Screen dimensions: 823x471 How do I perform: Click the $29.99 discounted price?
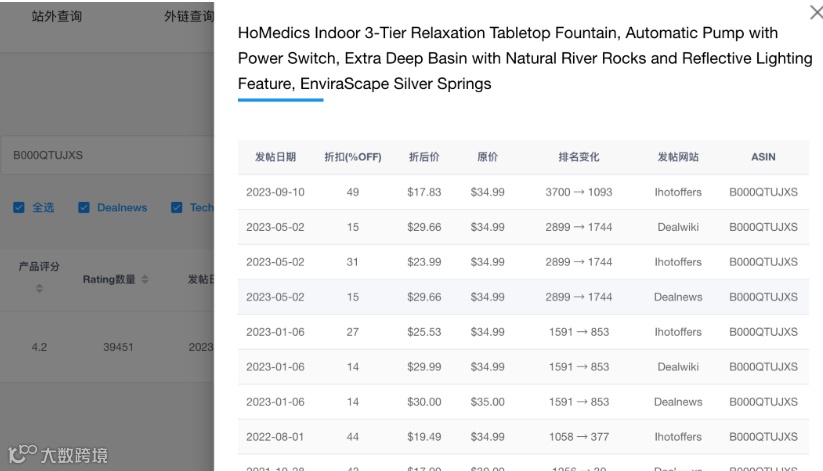click(424, 367)
